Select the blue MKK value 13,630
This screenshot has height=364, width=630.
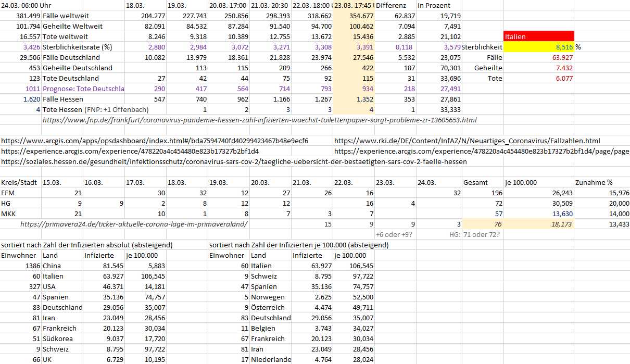click(x=561, y=214)
